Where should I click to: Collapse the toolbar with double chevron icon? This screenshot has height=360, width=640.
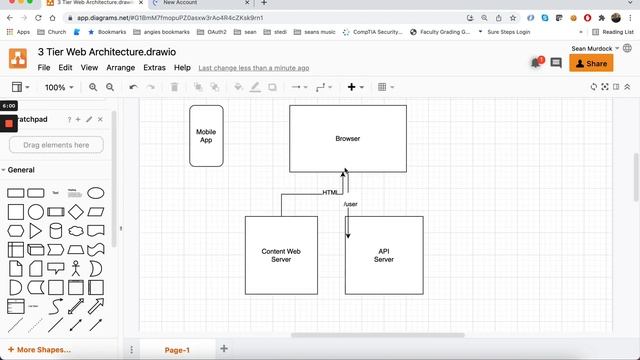627,87
